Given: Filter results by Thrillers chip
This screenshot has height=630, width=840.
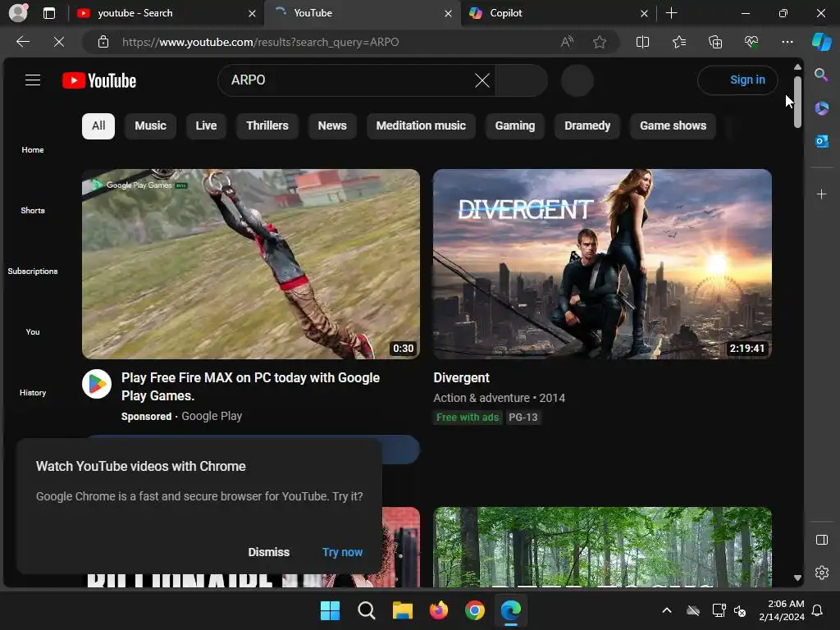Looking at the screenshot, I should coord(267,126).
